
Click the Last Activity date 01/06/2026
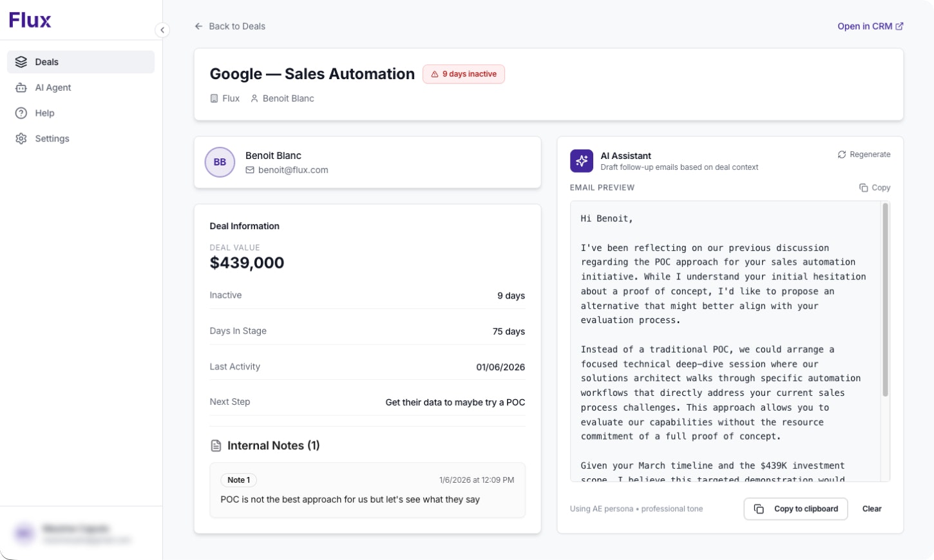pos(500,367)
